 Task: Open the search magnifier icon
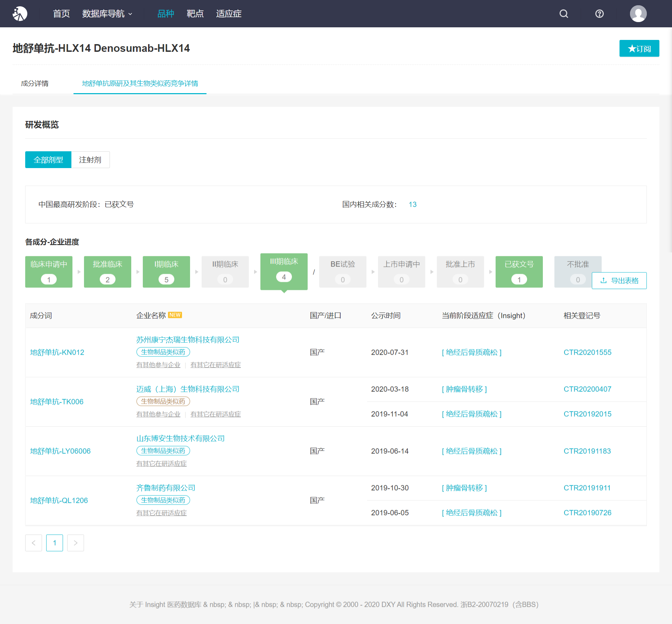(564, 14)
